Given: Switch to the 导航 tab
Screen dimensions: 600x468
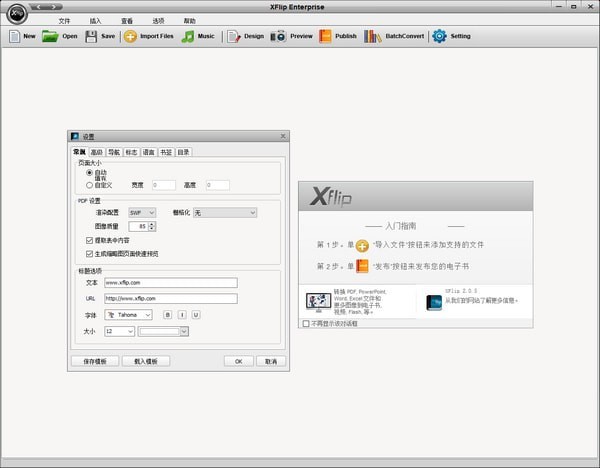Looking at the screenshot, I should click(x=114, y=152).
